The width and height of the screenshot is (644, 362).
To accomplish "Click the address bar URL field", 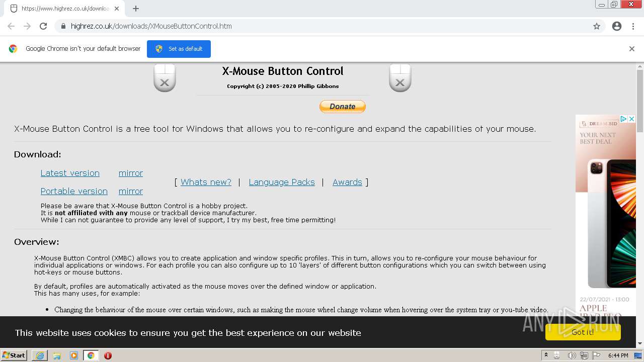I will point(322,26).
